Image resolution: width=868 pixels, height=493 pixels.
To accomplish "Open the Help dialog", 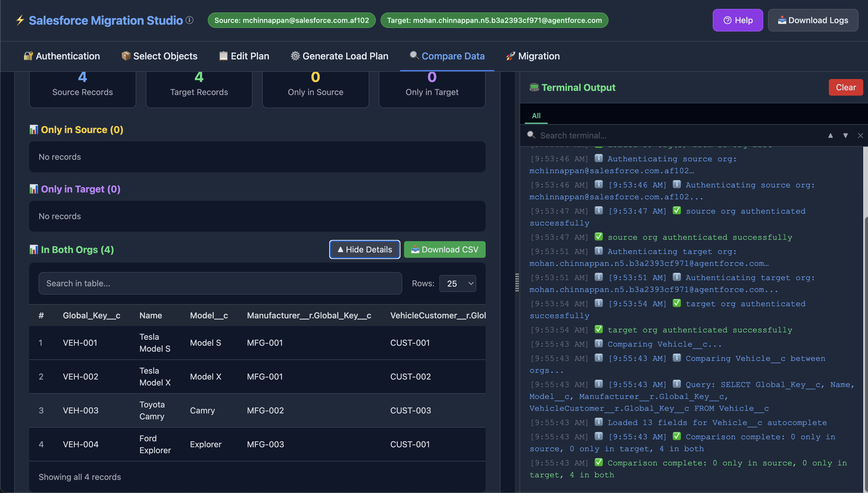I will point(738,20).
